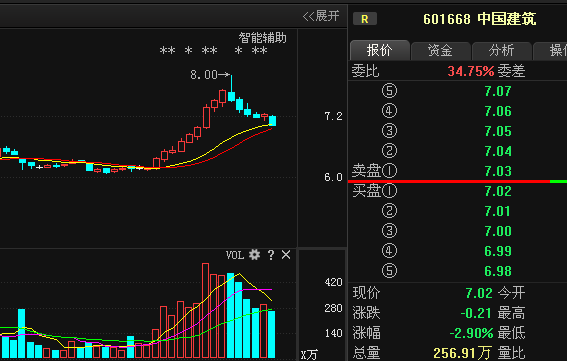
Task: Expand panel via <<展开
Action: coord(321,16)
